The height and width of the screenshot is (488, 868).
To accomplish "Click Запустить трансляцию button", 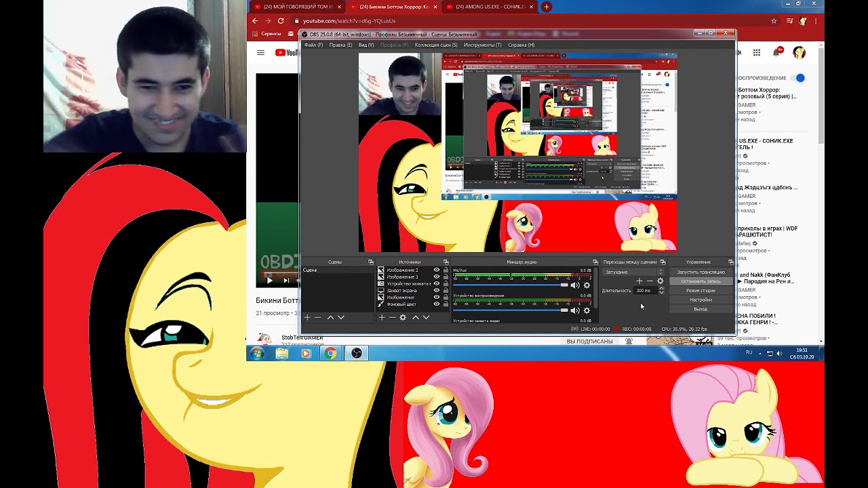I will coord(701,272).
